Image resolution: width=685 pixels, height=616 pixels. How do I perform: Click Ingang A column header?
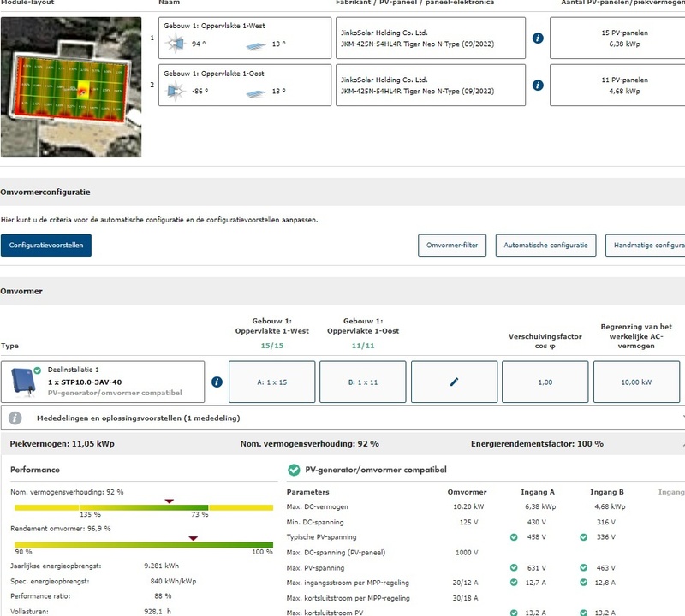(x=538, y=492)
